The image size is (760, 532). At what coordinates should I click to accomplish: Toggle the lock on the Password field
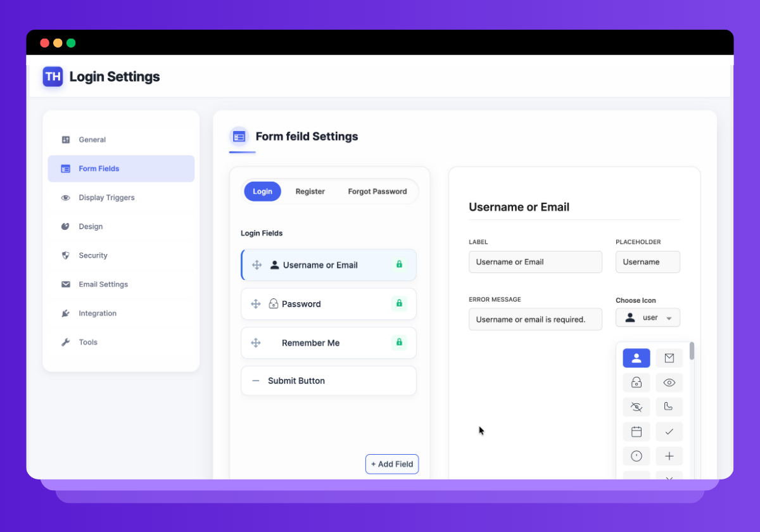tap(400, 304)
